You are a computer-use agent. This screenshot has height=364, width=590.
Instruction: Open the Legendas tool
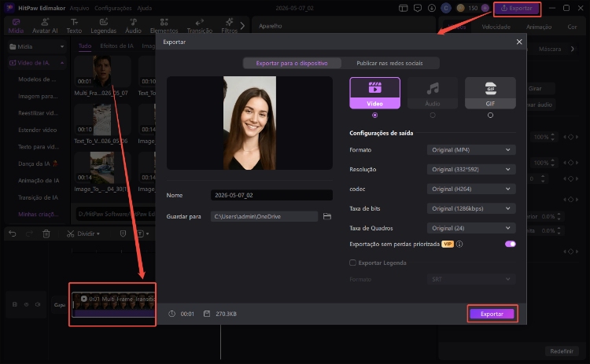tap(104, 26)
